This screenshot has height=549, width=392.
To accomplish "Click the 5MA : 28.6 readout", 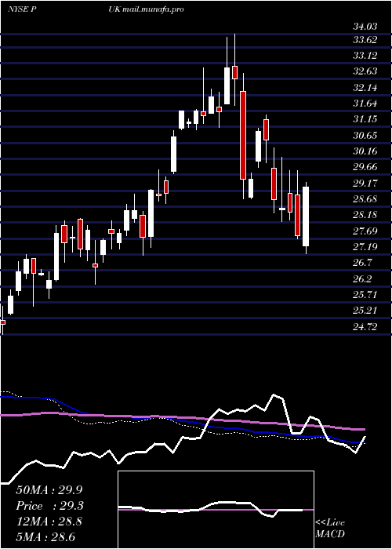I will [45, 537].
